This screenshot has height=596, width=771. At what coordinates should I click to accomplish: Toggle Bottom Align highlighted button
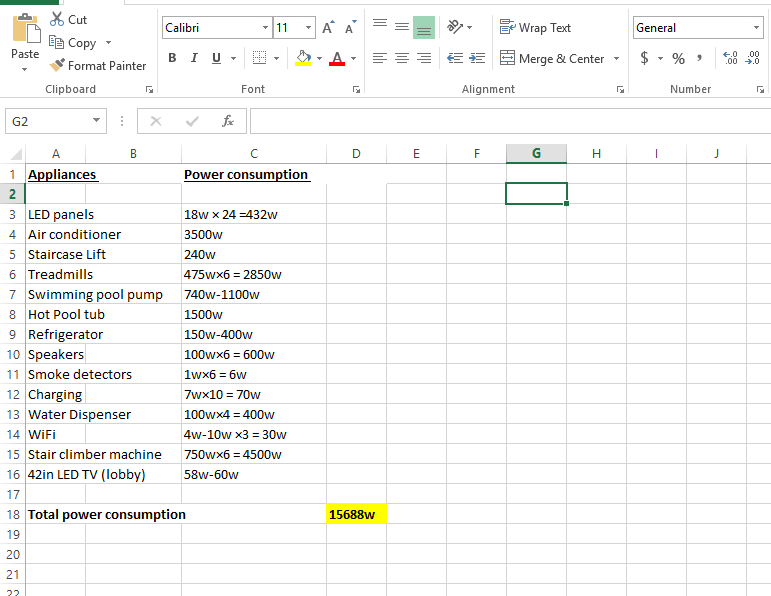(424, 27)
